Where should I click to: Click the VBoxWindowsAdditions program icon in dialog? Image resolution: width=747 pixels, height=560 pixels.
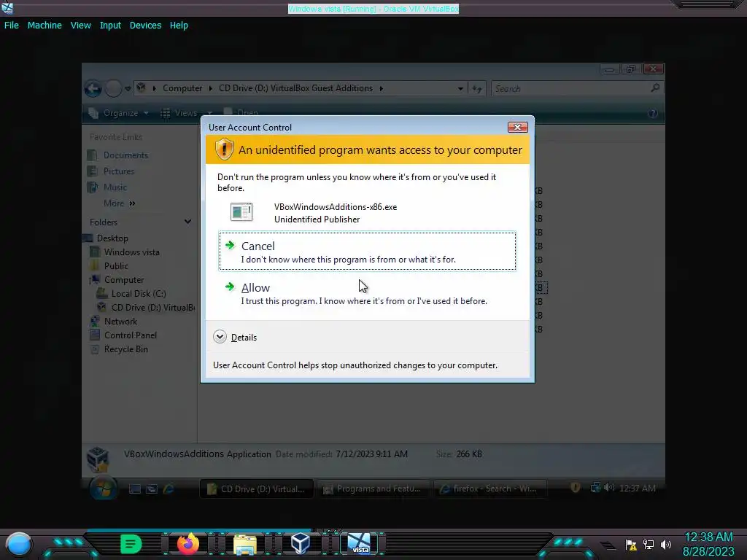click(241, 212)
